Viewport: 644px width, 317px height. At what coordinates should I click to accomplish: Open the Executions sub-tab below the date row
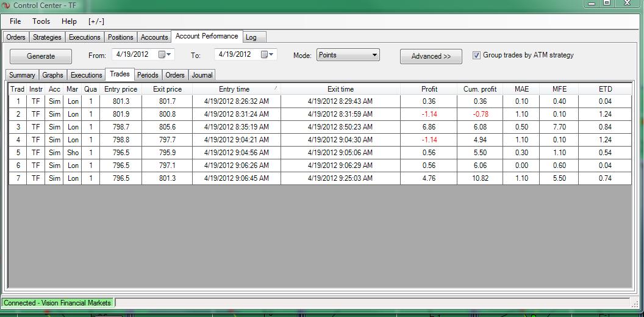click(86, 75)
